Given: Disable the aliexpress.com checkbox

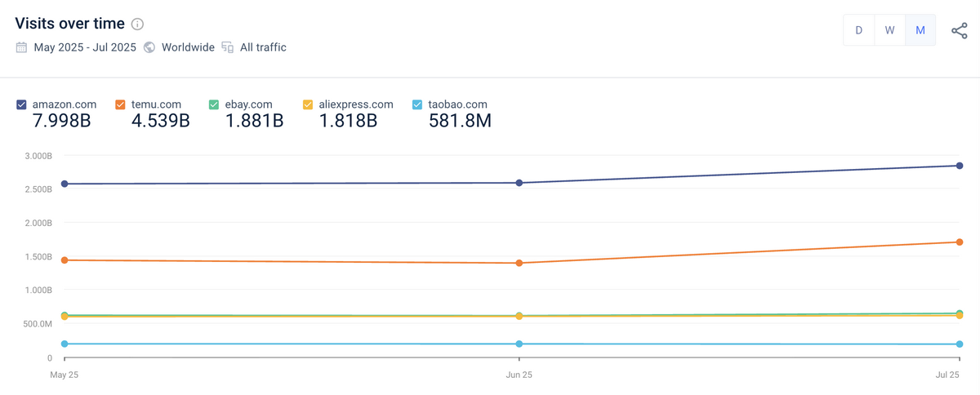Looking at the screenshot, I should pos(308,104).
